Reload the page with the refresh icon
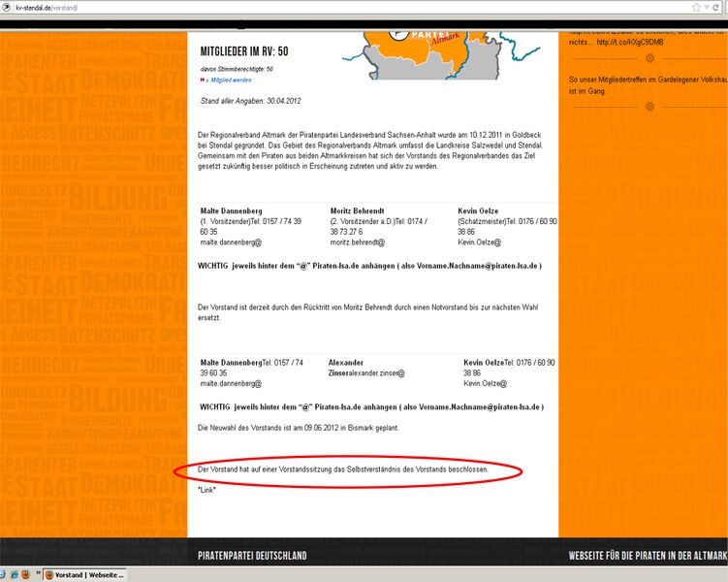This screenshot has width=728, height=582. click(x=715, y=7)
